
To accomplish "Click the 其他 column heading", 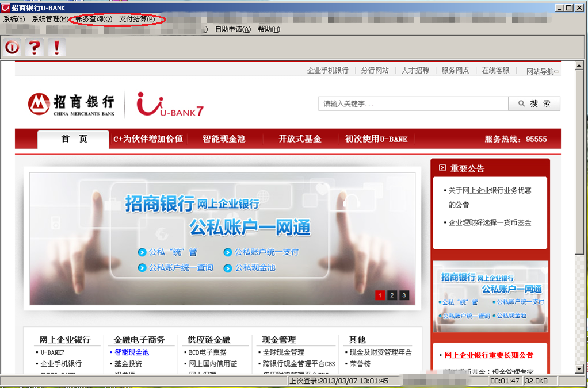I will click(x=357, y=340).
